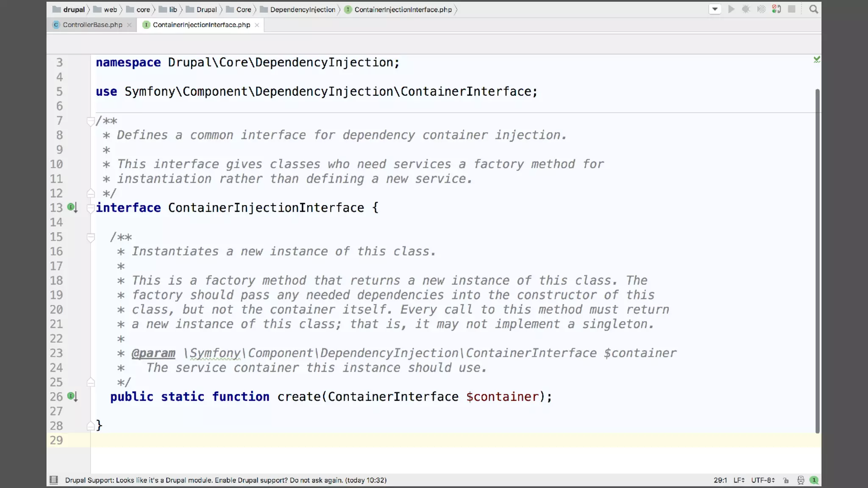Change LF line separator
Image resolution: width=868 pixels, height=488 pixels.
[x=739, y=480]
